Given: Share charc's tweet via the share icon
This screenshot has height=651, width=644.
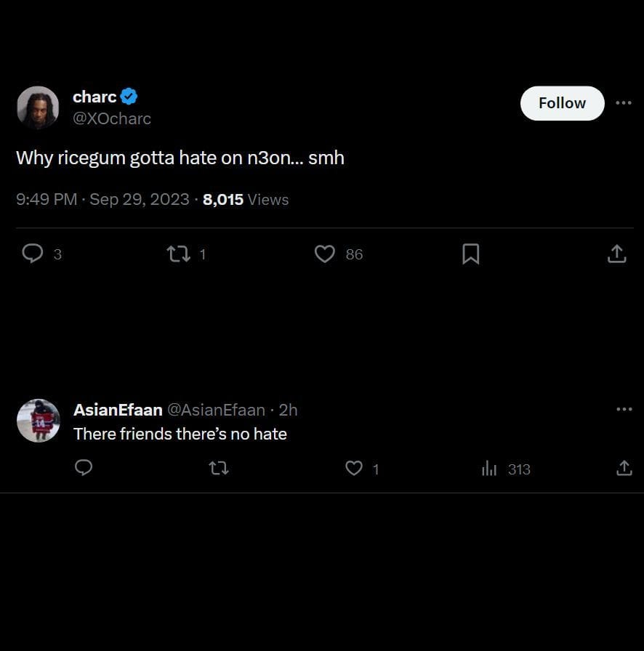Looking at the screenshot, I should (x=616, y=254).
